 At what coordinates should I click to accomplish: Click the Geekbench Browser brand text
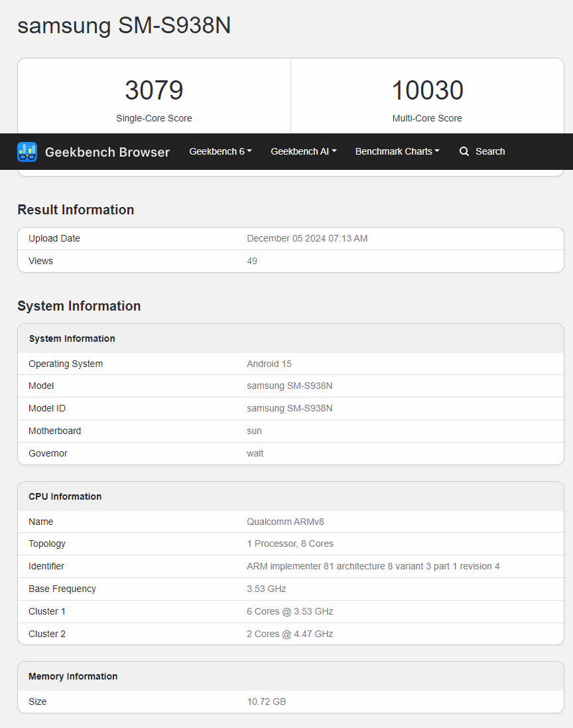click(107, 152)
